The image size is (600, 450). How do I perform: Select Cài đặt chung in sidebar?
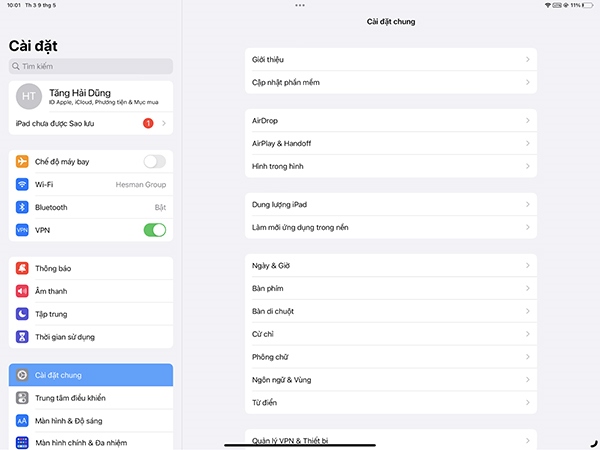tap(90, 375)
